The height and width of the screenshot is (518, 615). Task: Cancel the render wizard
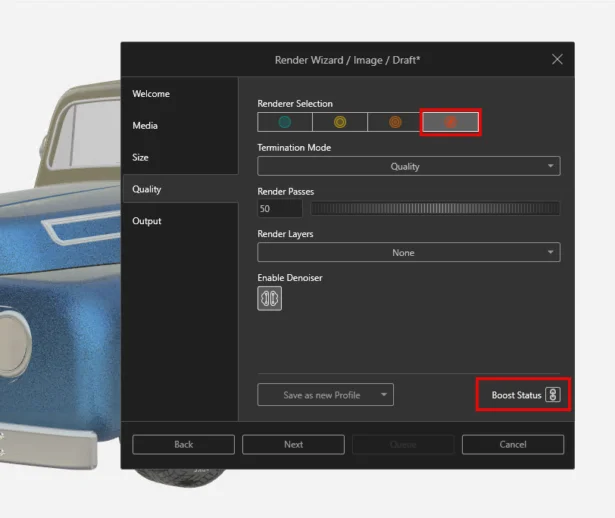(512, 444)
